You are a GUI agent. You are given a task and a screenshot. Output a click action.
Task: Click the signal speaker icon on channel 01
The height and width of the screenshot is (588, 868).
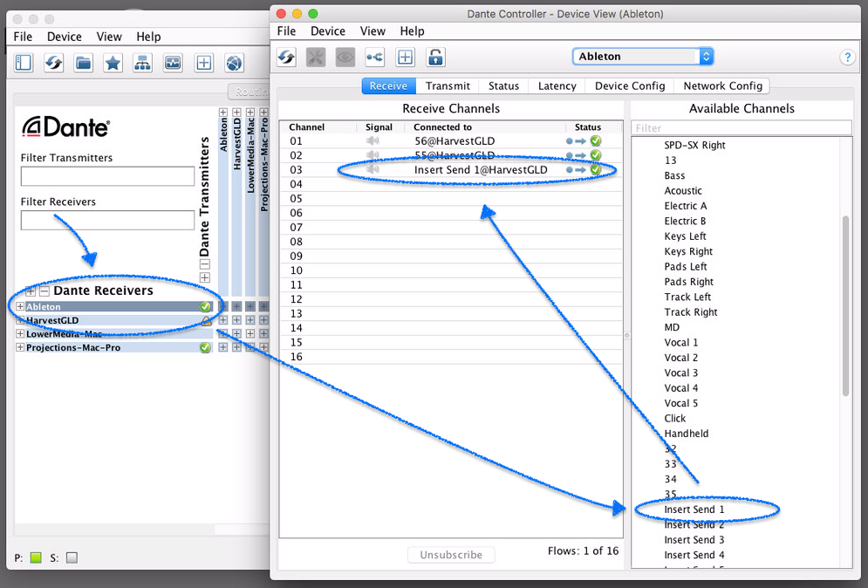click(x=372, y=140)
